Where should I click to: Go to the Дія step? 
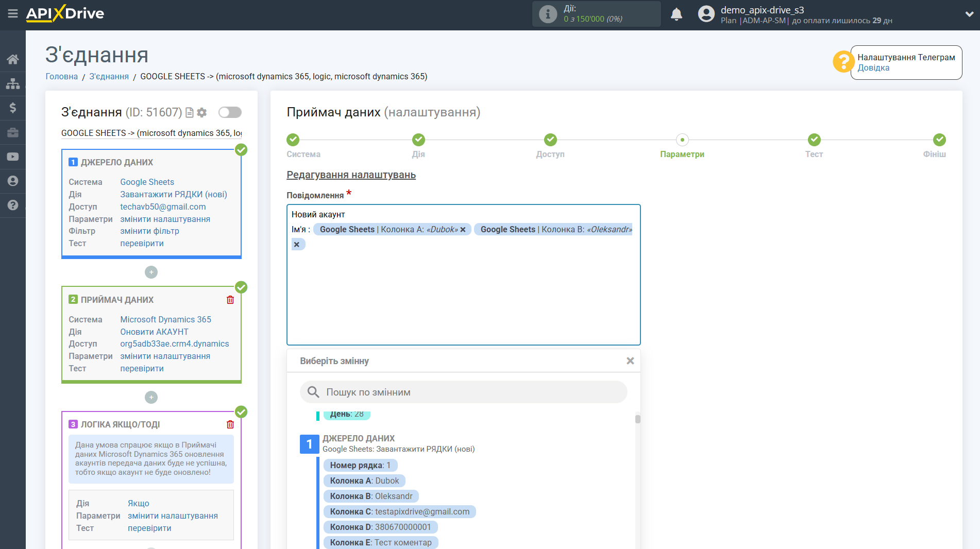point(418,140)
